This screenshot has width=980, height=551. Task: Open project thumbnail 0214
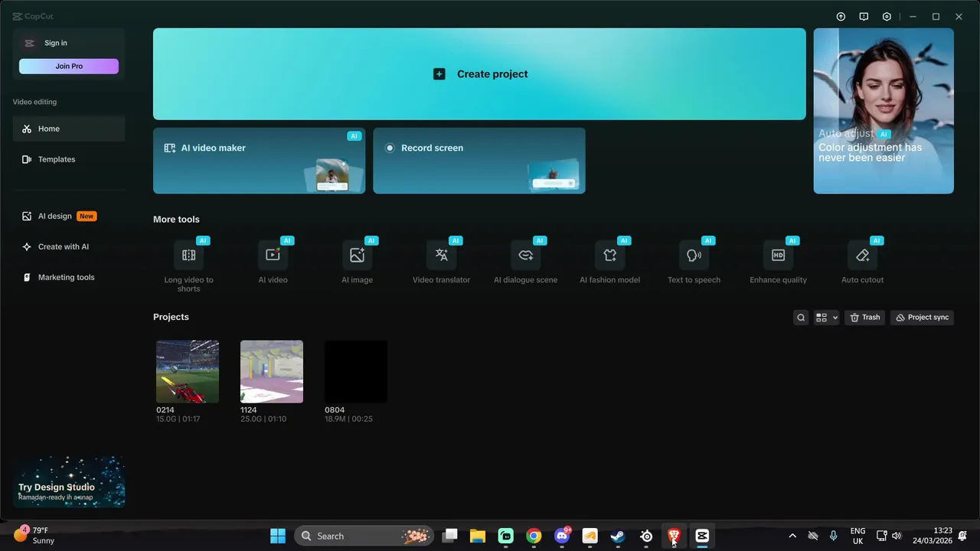coord(188,372)
